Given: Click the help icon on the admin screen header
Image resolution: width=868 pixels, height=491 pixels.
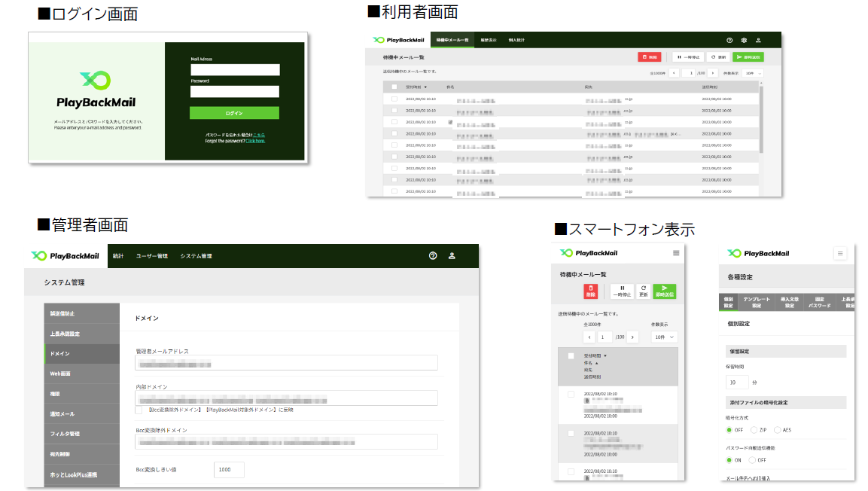Looking at the screenshot, I should (x=432, y=256).
